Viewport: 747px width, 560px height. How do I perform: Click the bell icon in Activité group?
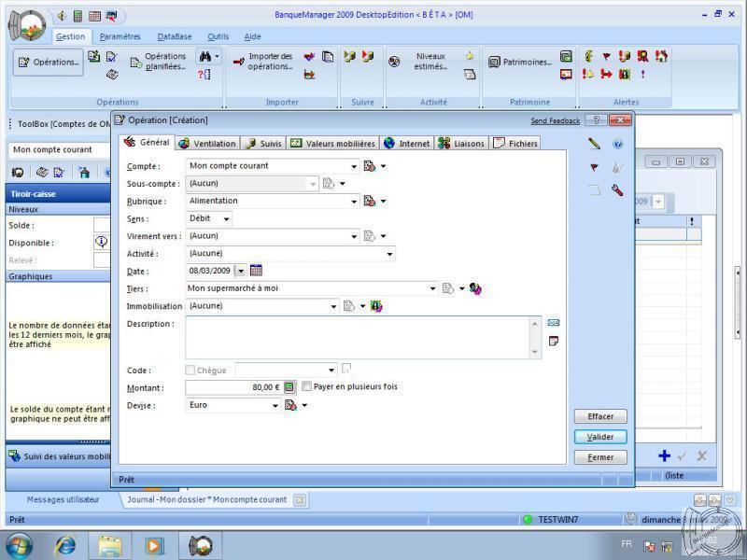470,56
